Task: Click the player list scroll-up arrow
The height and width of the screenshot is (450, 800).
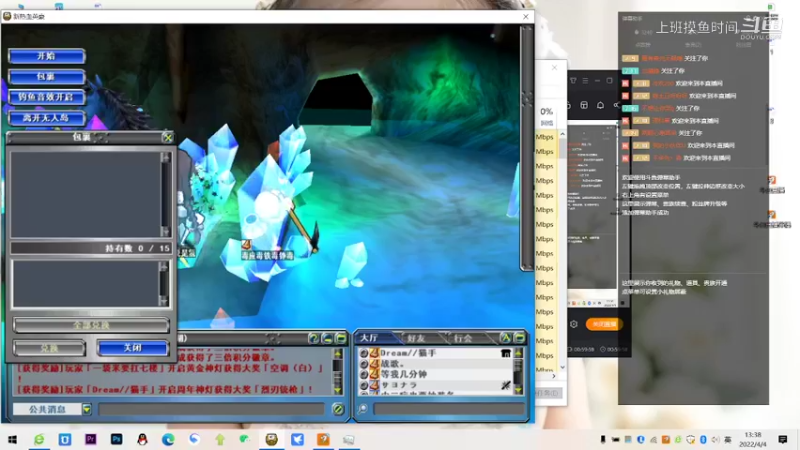Action: (518, 353)
